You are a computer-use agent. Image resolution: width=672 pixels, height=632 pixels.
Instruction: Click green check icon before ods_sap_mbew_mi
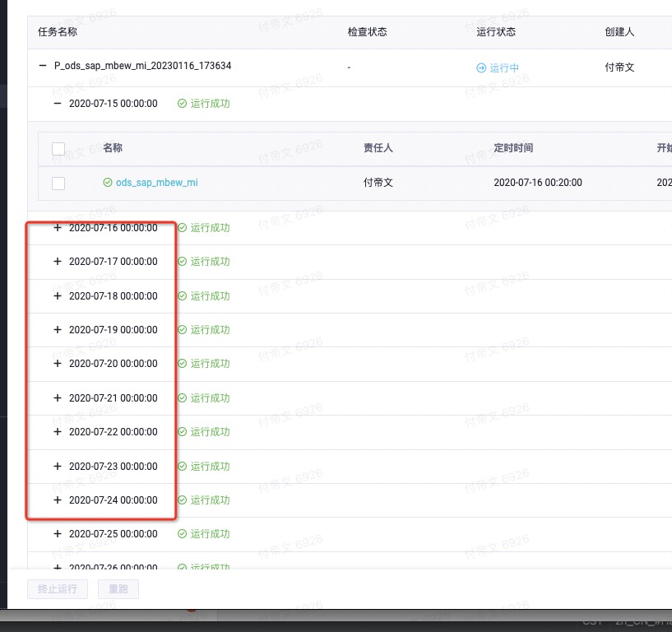point(108,183)
